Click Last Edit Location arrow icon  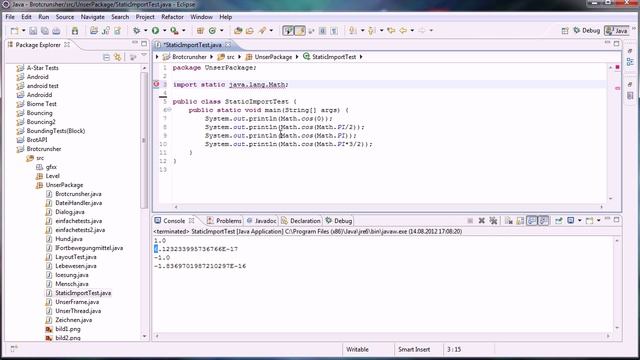pyautogui.click(x=391, y=31)
